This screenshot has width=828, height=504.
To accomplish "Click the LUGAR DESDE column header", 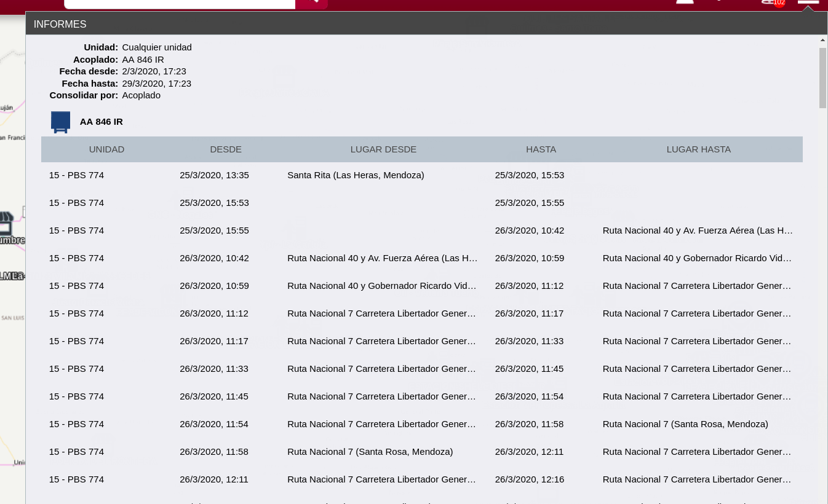I will (383, 149).
